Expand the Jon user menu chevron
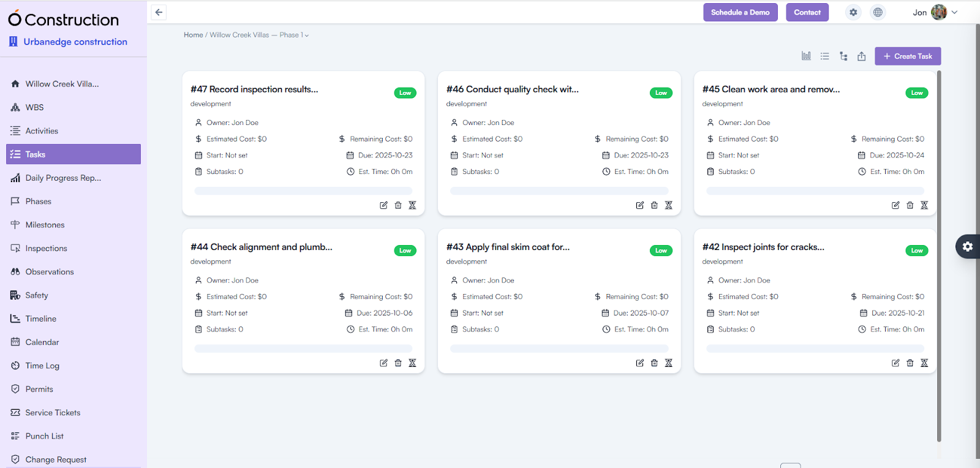Viewport: 980px width, 468px height. (x=954, y=12)
